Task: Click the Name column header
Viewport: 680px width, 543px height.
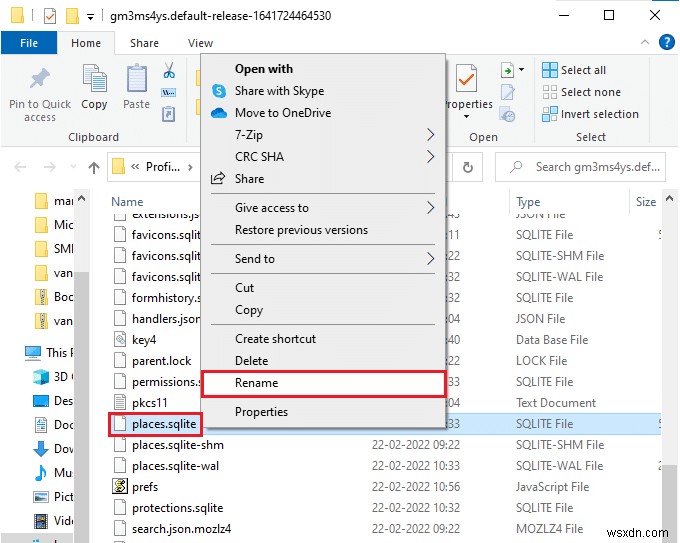Action: (127, 202)
